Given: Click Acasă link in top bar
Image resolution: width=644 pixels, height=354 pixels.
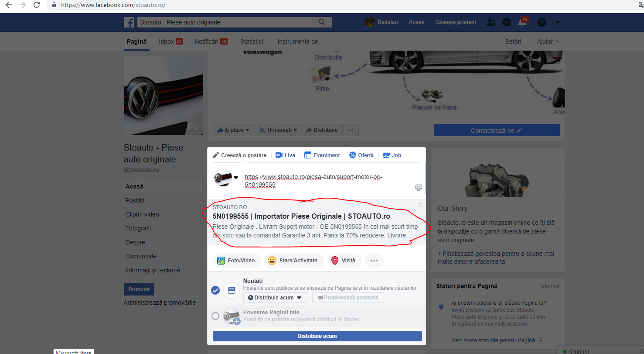Looking at the screenshot, I should (x=416, y=22).
